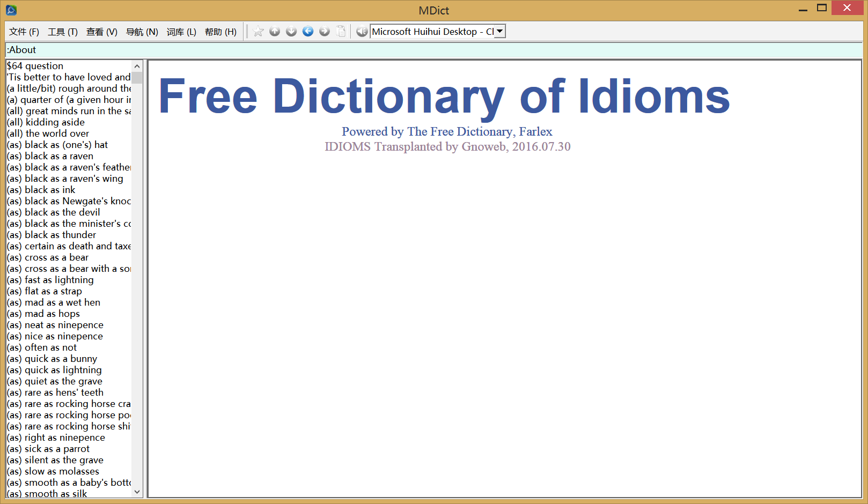Select entry "(as) rare as rocking horse shi"
The image size is (868, 504).
tap(69, 426)
